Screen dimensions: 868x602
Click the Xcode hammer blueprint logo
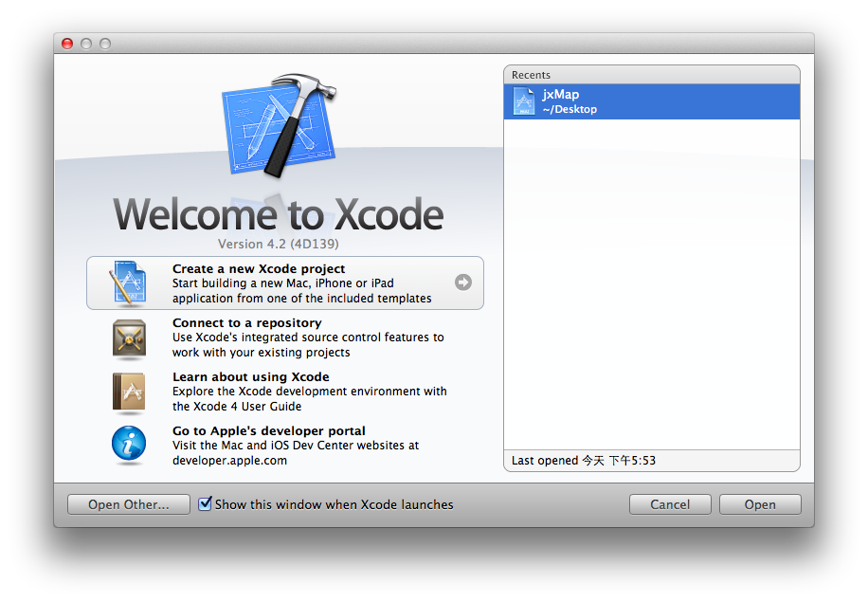click(x=279, y=126)
